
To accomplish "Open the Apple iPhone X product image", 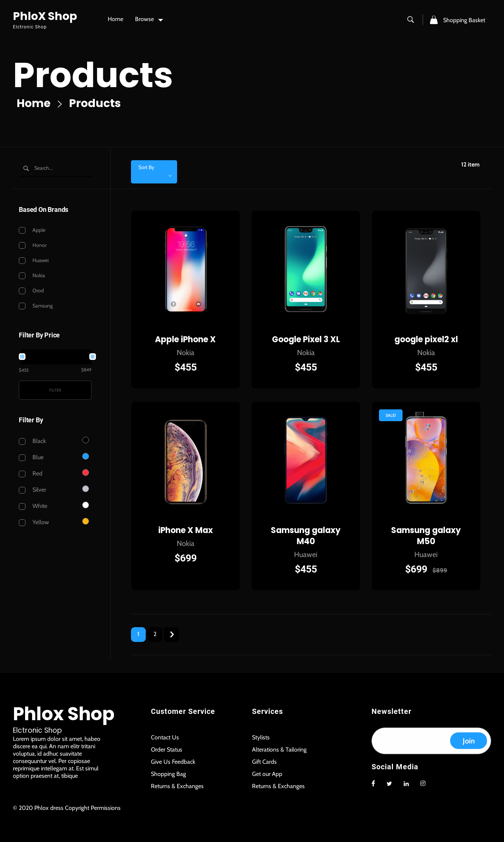I will 186,269.
